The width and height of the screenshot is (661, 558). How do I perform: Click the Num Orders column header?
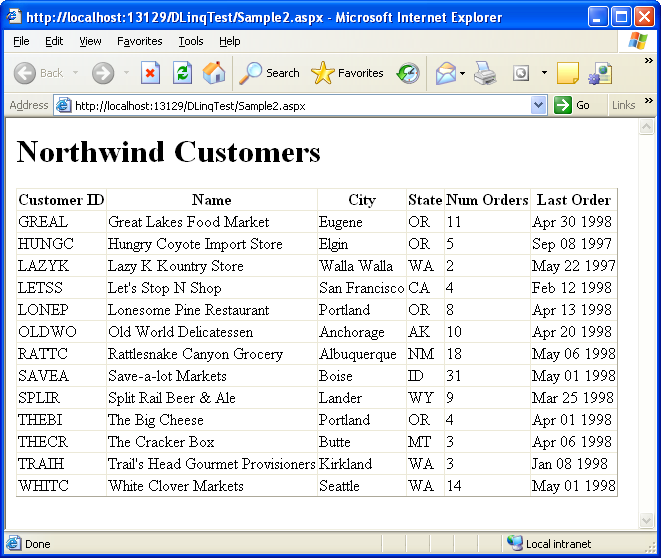[487, 200]
